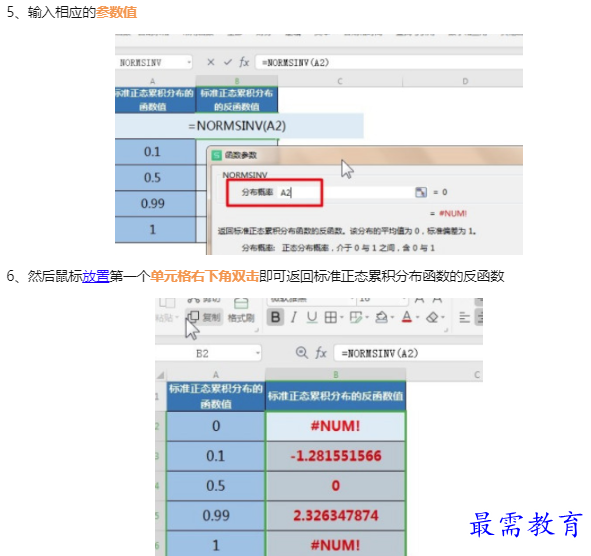
Task: Open the B2 name box dropdown arrow
Action: (258, 353)
